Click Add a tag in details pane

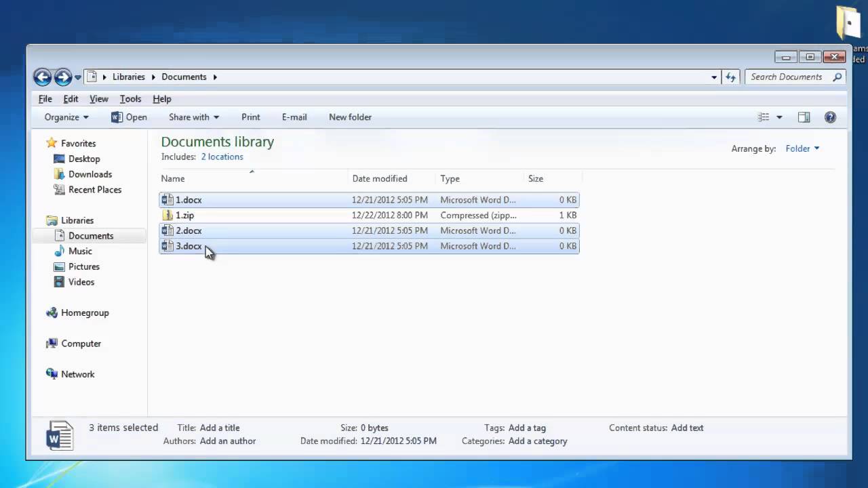(x=527, y=428)
